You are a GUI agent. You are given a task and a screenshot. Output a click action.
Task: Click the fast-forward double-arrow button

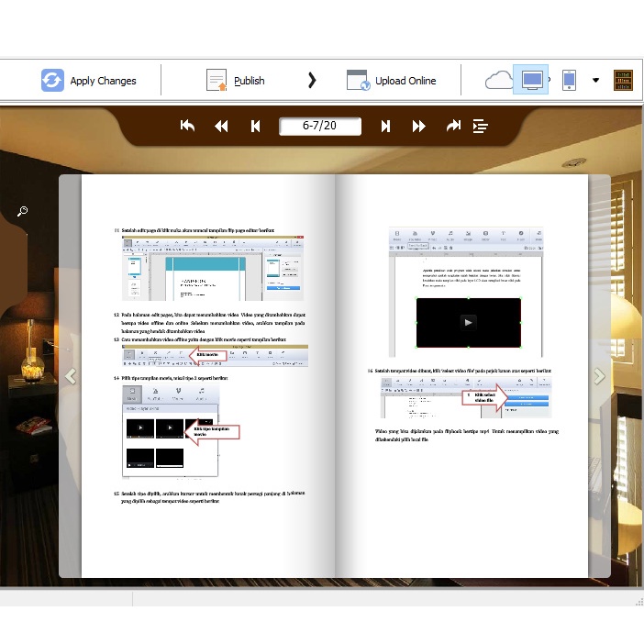click(419, 127)
